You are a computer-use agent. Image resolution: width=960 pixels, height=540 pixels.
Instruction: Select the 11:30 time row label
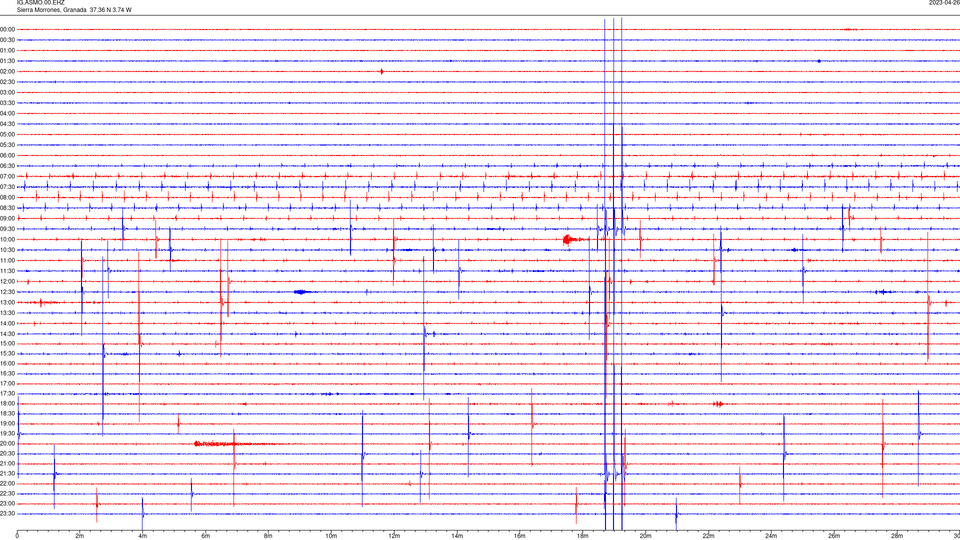[x=8, y=271]
